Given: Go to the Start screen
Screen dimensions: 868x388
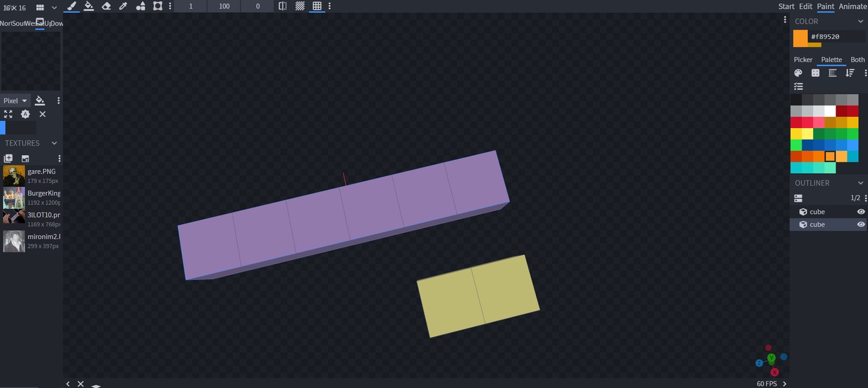Looking at the screenshot, I should (786, 6).
